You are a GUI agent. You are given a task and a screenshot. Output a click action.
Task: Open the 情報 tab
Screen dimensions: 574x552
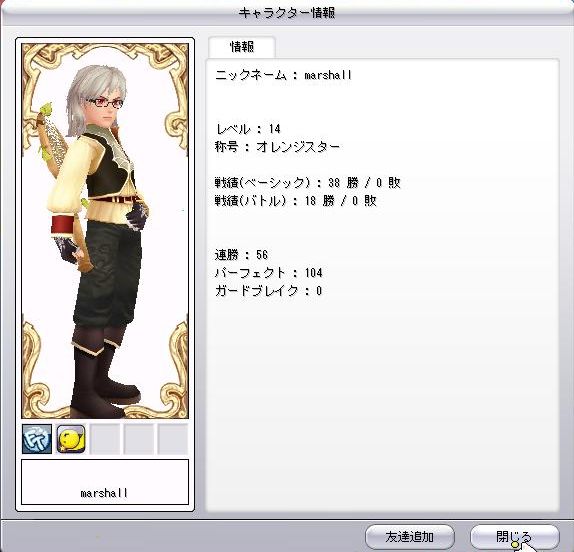coord(242,47)
